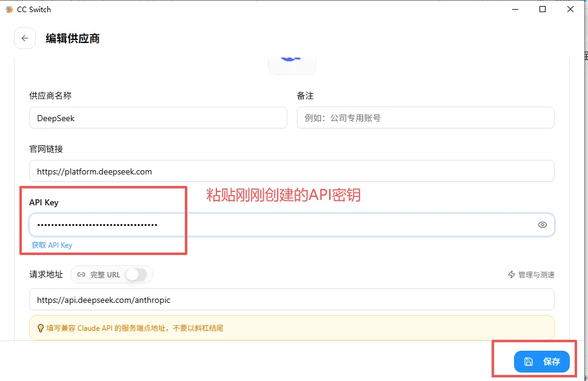588x381 pixels.
Task: Edit the 供应商名称 DeepSeek field
Action: (x=158, y=118)
